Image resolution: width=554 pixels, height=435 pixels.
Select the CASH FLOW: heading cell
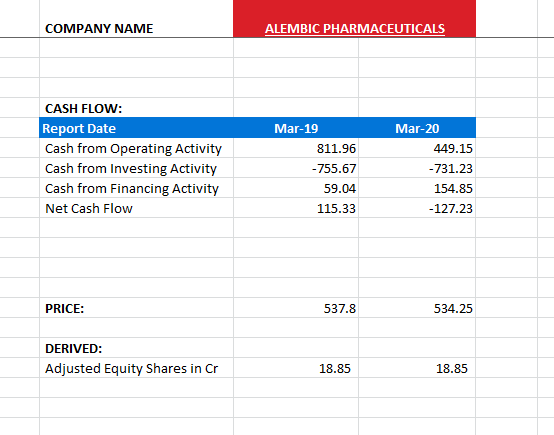click(x=136, y=108)
